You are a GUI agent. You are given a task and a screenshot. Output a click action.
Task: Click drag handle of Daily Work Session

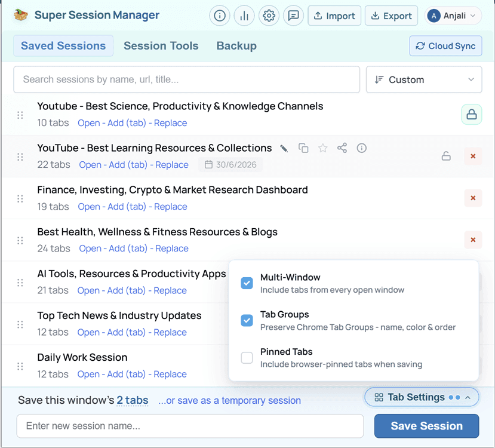pos(20,366)
